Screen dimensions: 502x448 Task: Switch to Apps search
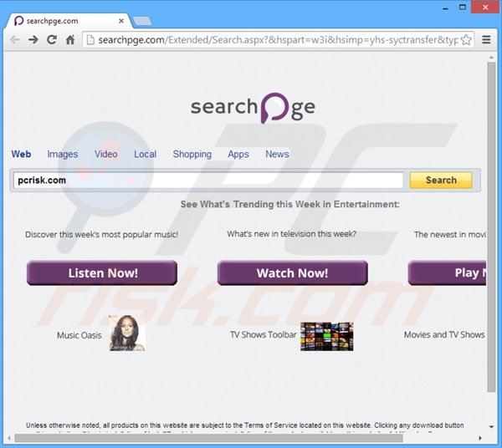[238, 154]
